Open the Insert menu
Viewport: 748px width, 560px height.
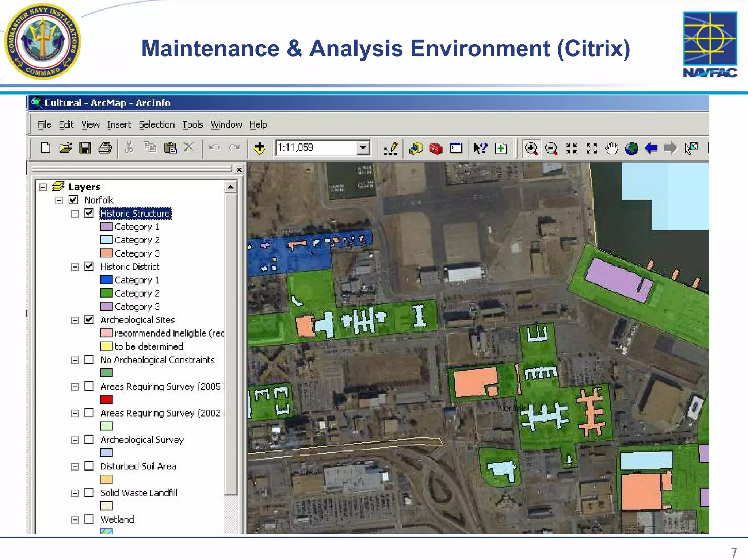click(119, 124)
